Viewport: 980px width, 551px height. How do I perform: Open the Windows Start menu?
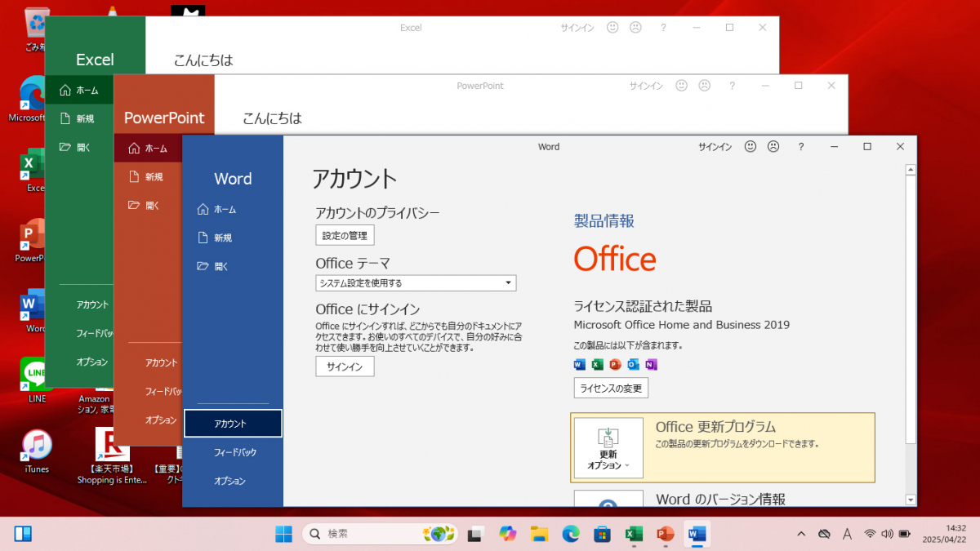coord(283,534)
